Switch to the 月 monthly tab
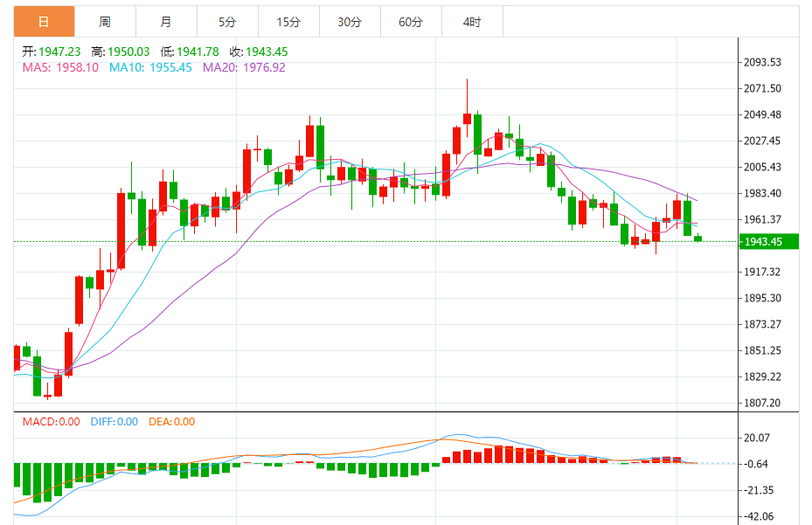Screen dimensions: 812x525 tap(166, 22)
